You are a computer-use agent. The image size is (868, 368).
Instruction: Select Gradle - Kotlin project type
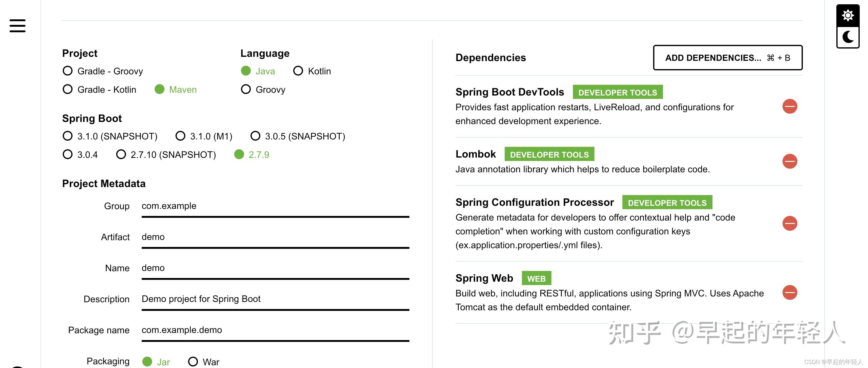[99, 90]
